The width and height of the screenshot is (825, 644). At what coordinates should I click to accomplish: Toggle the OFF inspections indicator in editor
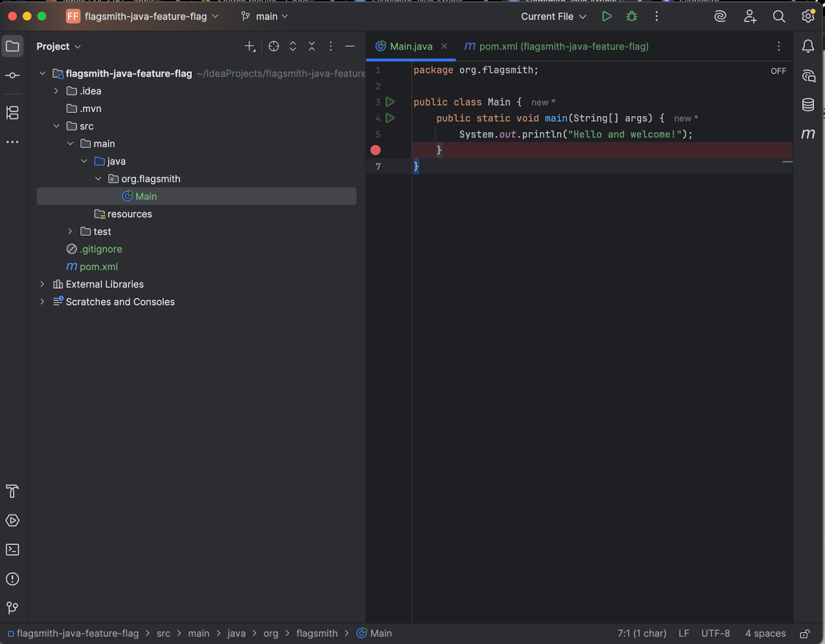[778, 71]
